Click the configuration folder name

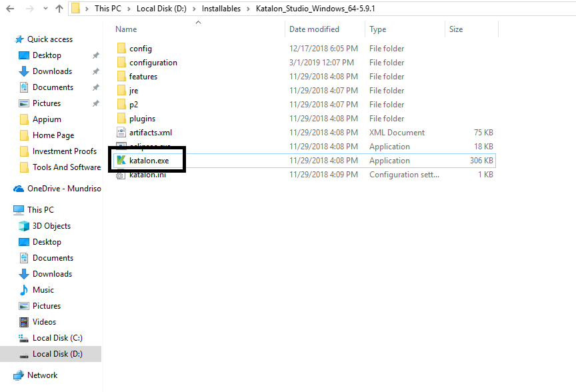(153, 63)
